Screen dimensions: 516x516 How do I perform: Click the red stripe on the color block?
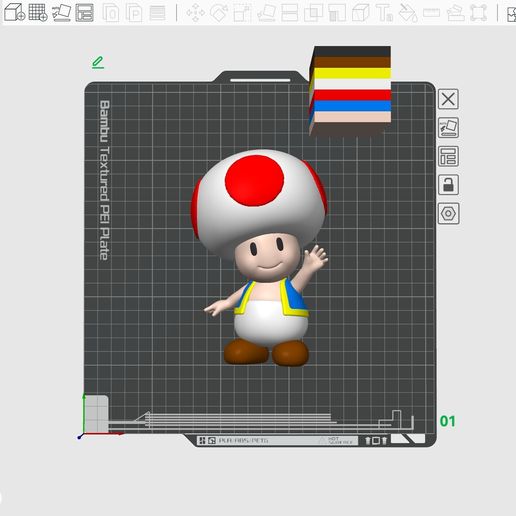pyautogui.click(x=352, y=95)
